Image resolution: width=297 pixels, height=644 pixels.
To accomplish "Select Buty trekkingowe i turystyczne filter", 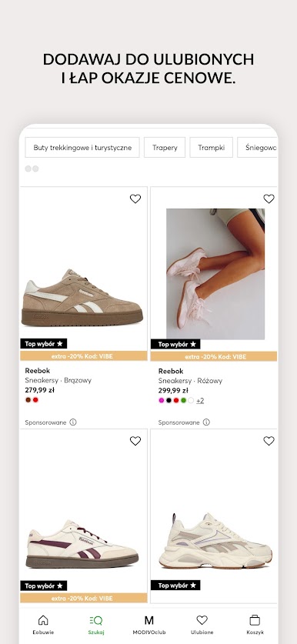I will pyautogui.click(x=82, y=148).
